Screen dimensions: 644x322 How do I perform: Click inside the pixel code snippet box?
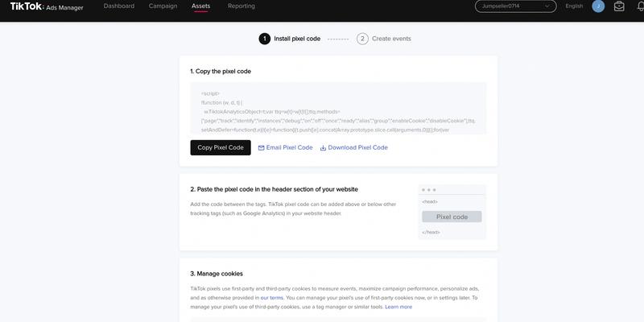[x=338, y=108]
